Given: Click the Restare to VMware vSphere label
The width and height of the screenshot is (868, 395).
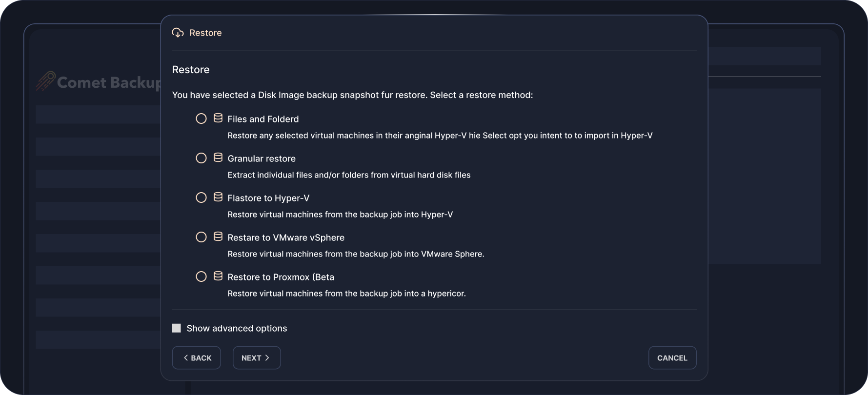Looking at the screenshot, I should coord(286,237).
